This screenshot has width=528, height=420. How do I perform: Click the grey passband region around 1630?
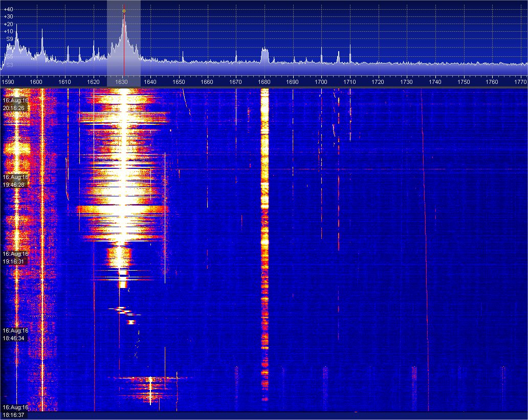[x=114, y=31]
